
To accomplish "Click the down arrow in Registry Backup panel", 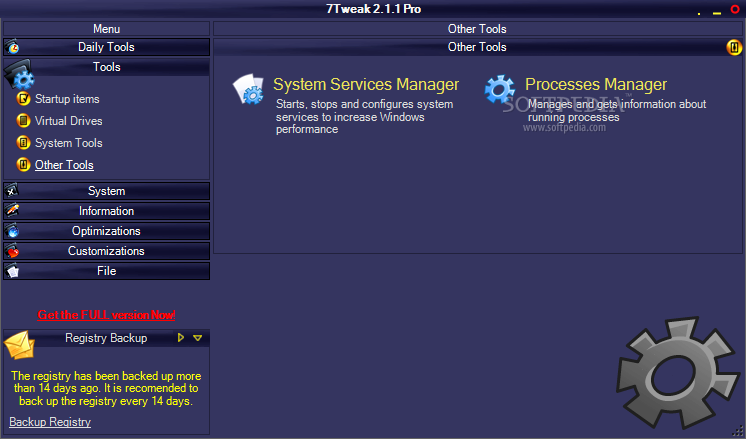I will 197,338.
